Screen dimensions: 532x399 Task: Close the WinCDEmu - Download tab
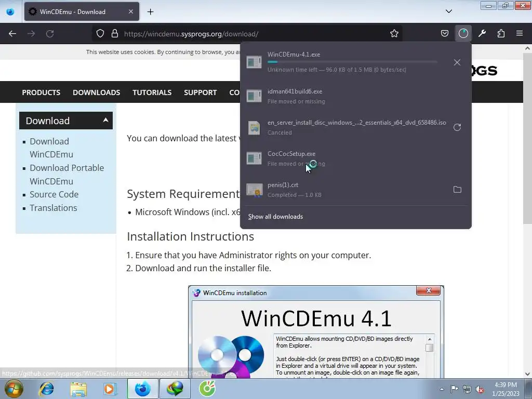point(131,11)
